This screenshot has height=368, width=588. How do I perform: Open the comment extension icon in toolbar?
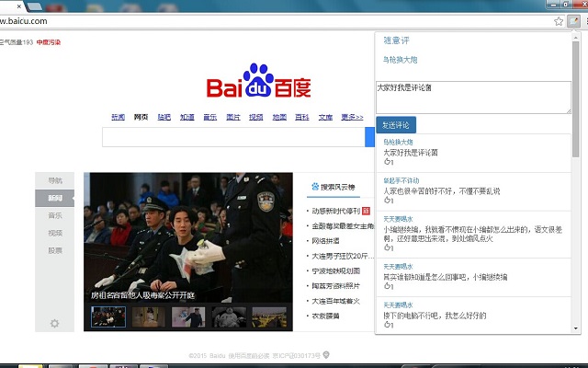[573, 21]
